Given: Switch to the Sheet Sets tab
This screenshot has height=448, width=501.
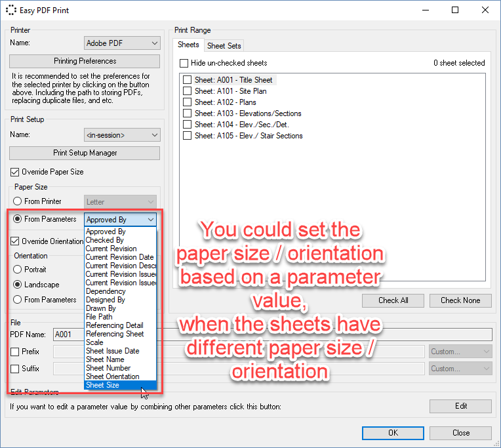Looking at the screenshot, I should pos(224,46).
